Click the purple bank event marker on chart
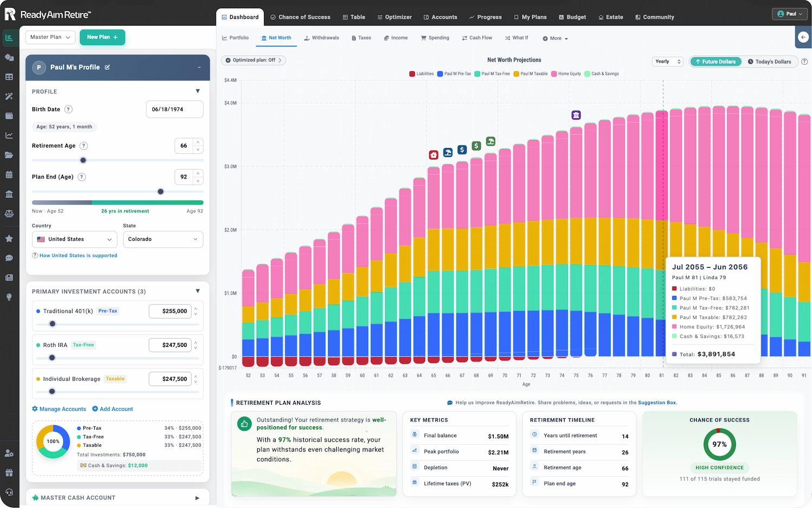Screen dimensions: 812x508 pos(576,115)
